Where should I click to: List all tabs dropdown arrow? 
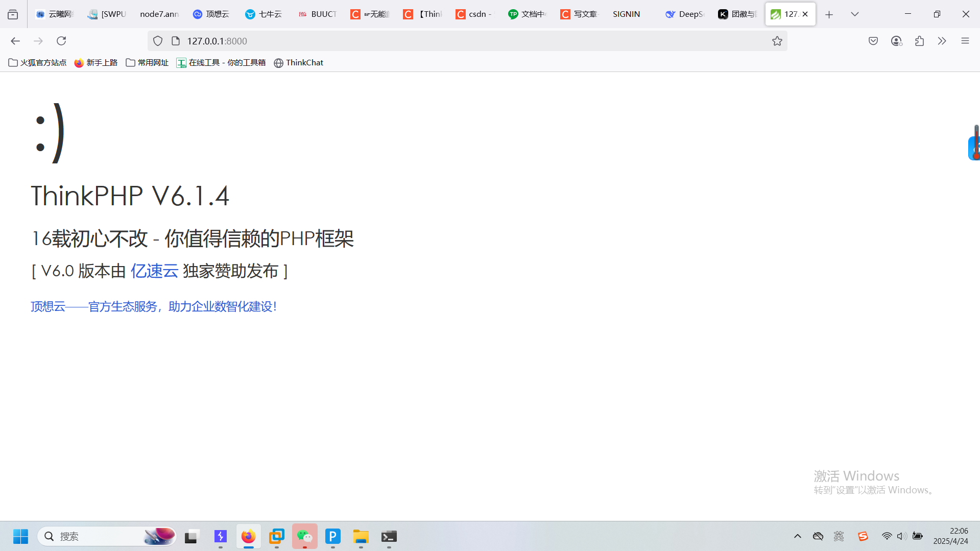pyautogui.click(x=854, y=14)
